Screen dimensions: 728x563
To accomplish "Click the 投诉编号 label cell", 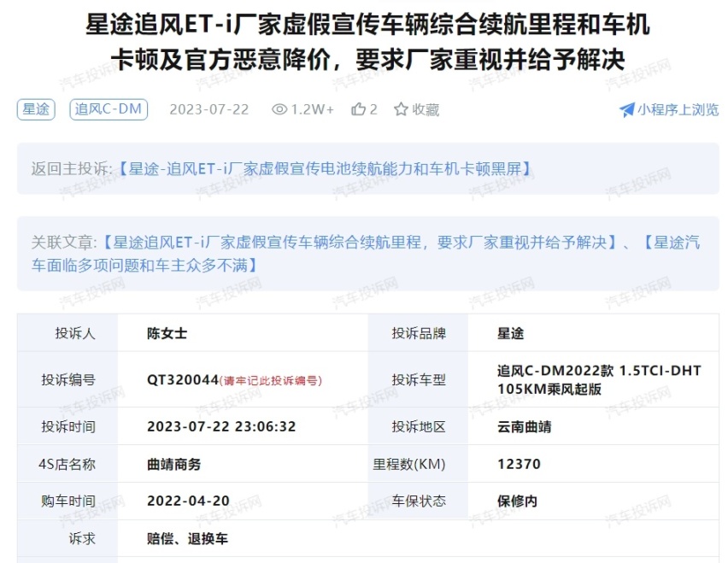I will point(68,379).
